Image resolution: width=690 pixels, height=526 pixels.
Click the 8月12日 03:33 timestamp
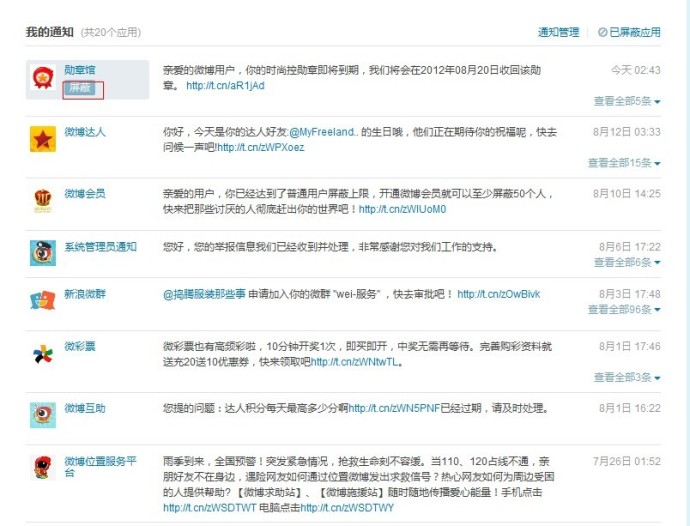point(627,132)
